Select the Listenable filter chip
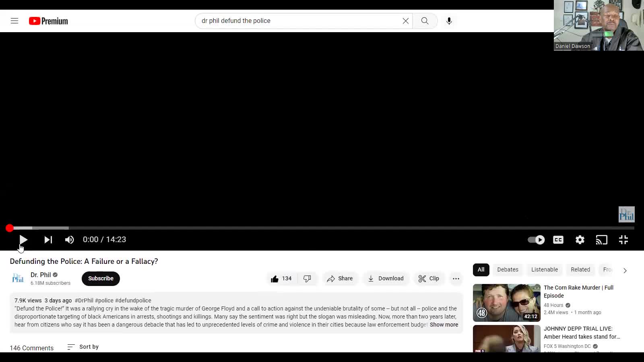The height and width of the screenshot is (362, 644). click(545, 269)
